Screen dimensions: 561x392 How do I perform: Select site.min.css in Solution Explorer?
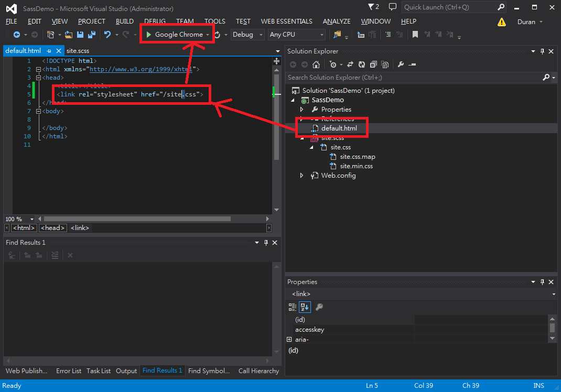click(x=357, y=166)
